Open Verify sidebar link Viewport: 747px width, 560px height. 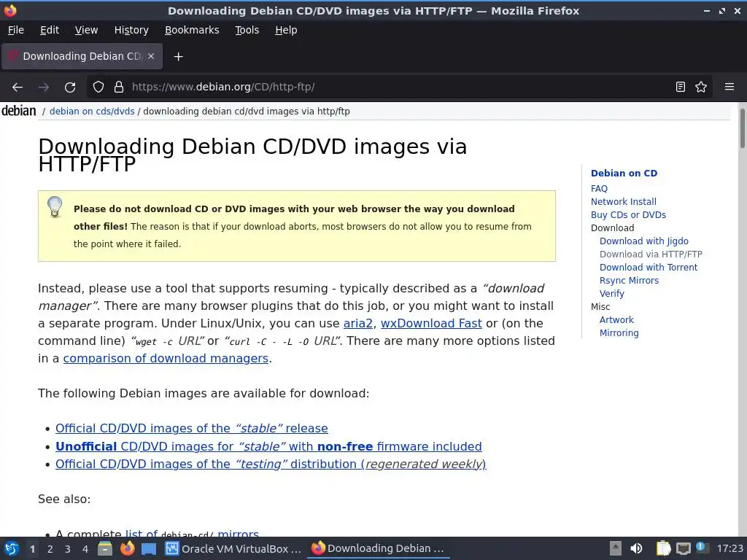pyautogui.click(x=612, y=293)
